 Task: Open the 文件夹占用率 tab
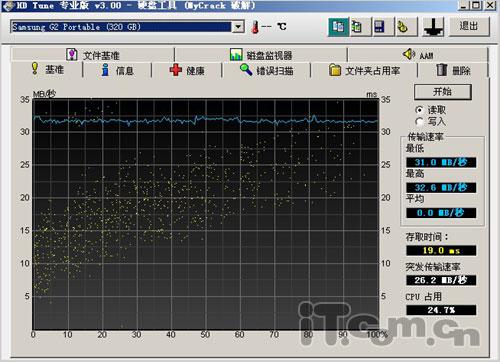(x=364, y=70)
